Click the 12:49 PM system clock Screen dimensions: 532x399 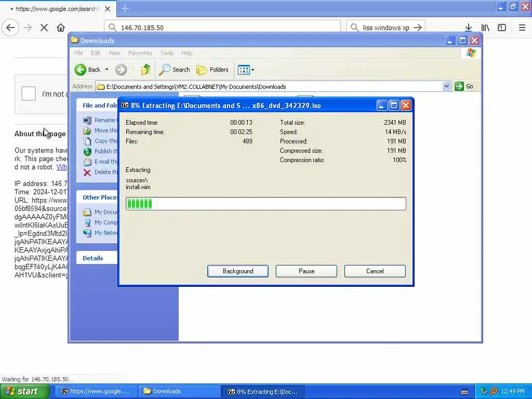513,392
